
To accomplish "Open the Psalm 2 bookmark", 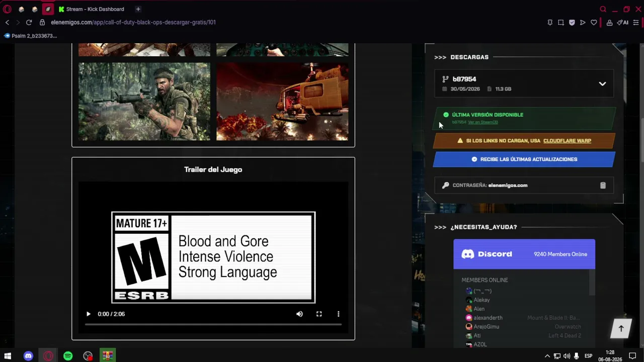I will pyautogui.click(x=30, y=36).
